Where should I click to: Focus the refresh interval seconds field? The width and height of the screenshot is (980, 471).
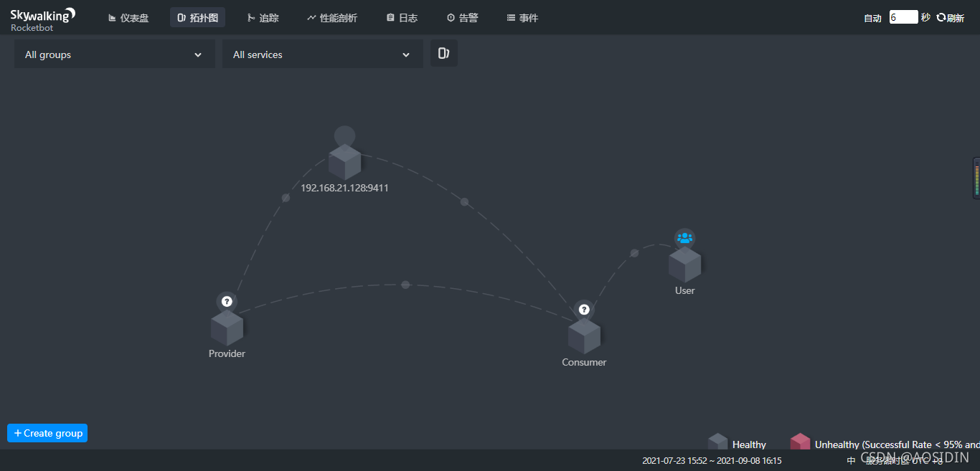click(903, 17)
